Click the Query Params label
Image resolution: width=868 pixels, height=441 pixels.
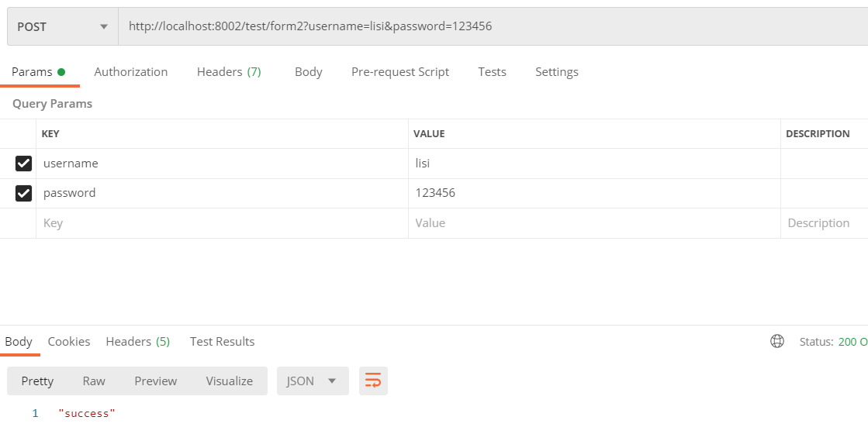point(52,104)
